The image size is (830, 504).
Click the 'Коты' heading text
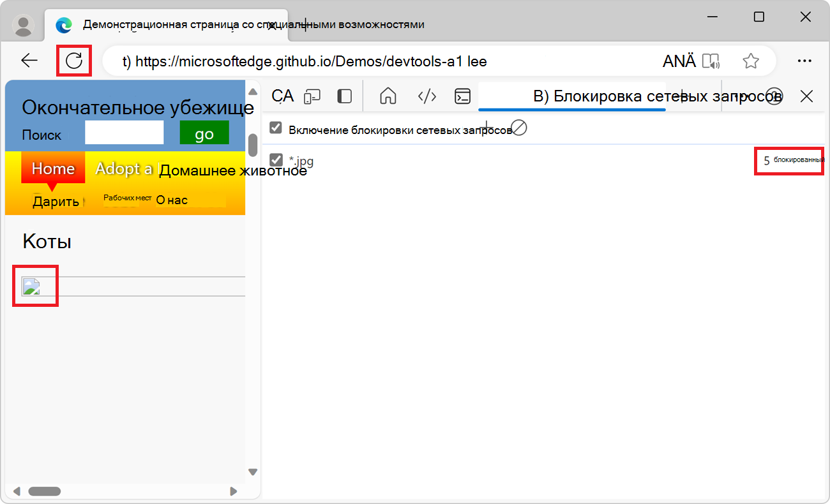(47, 242)
